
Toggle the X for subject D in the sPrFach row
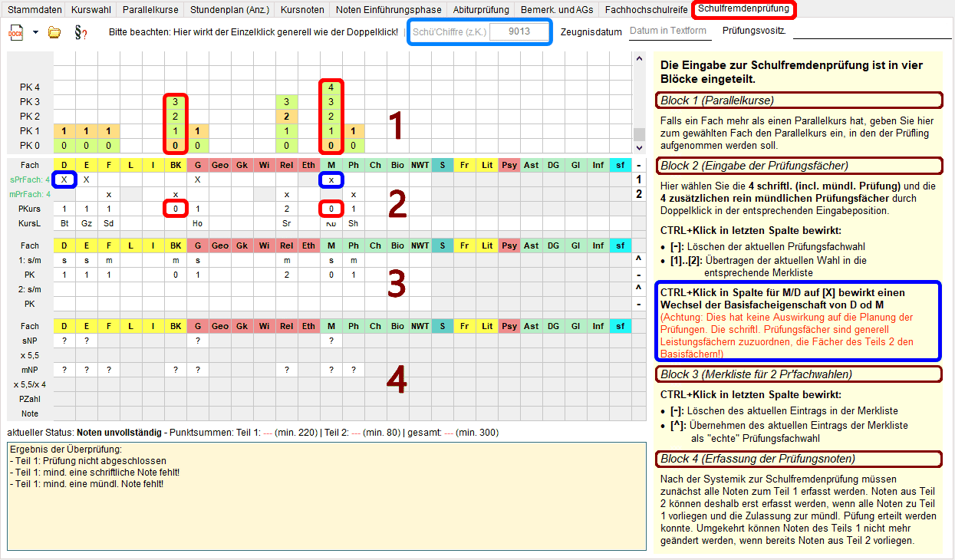[x=64, y=180]
